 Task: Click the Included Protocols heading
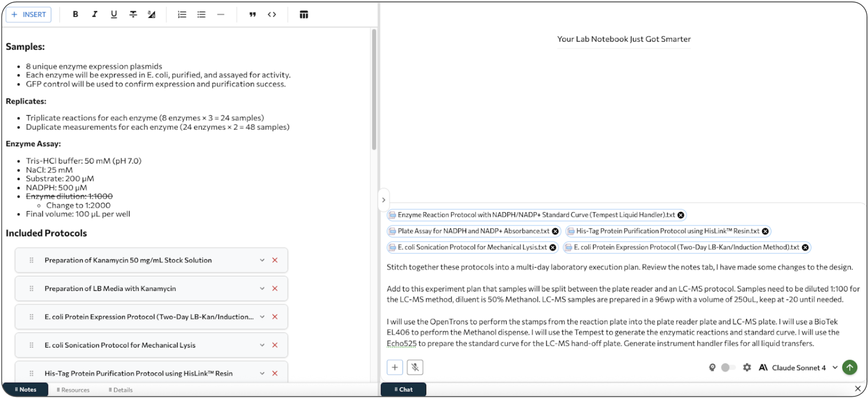[x=46, y=233]
